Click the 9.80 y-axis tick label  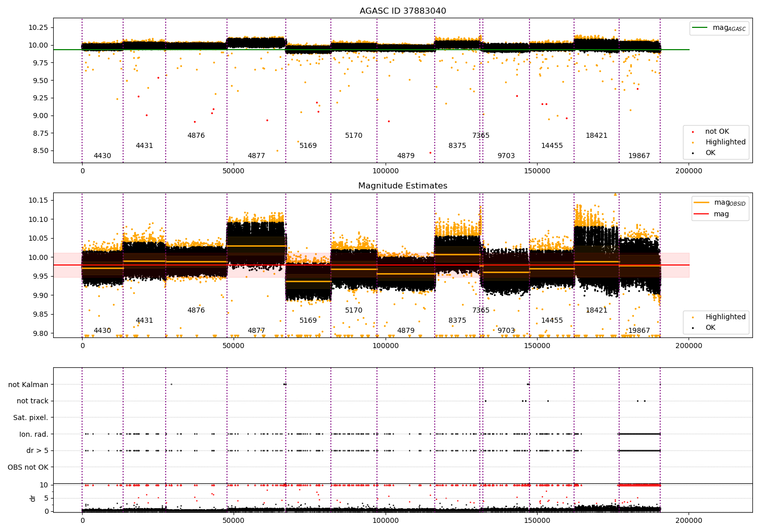click(41, 333)
